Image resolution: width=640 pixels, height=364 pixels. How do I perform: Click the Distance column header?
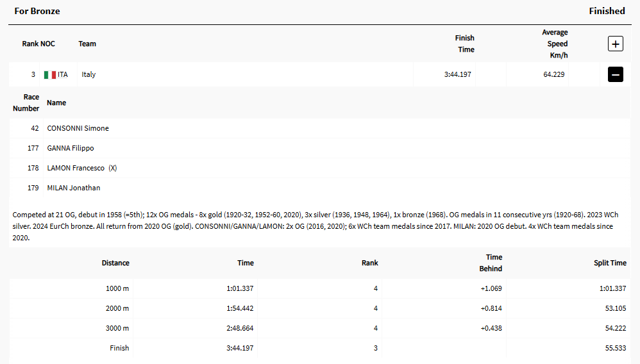115,263
